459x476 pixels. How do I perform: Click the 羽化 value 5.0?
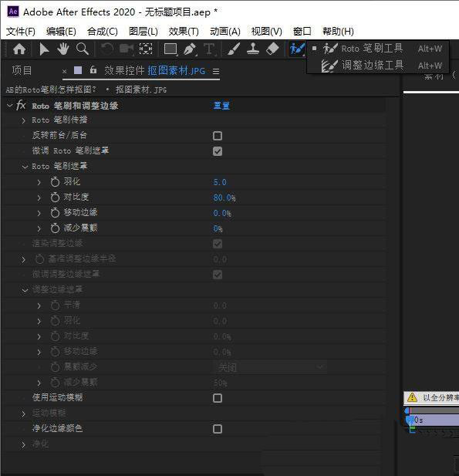[220, 182]
